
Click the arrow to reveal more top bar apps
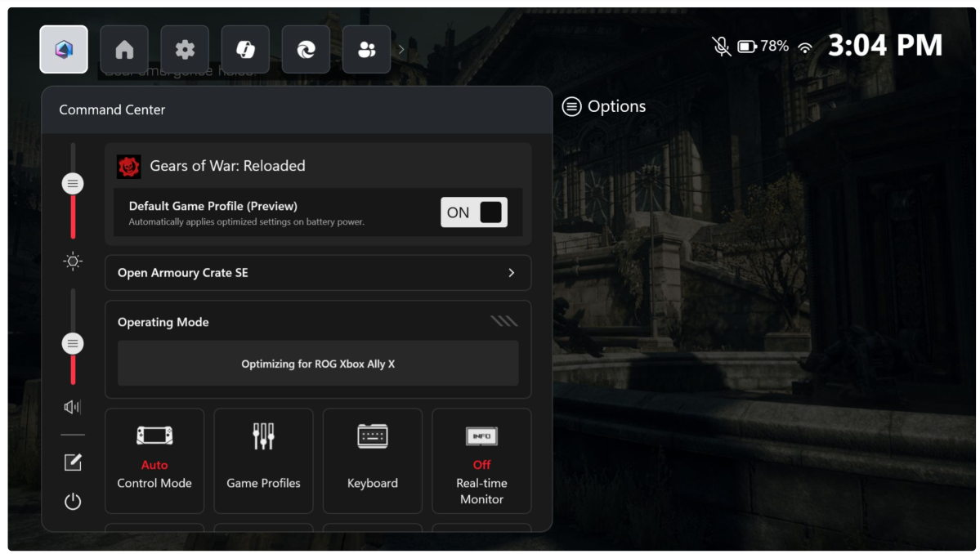(400, 49)
